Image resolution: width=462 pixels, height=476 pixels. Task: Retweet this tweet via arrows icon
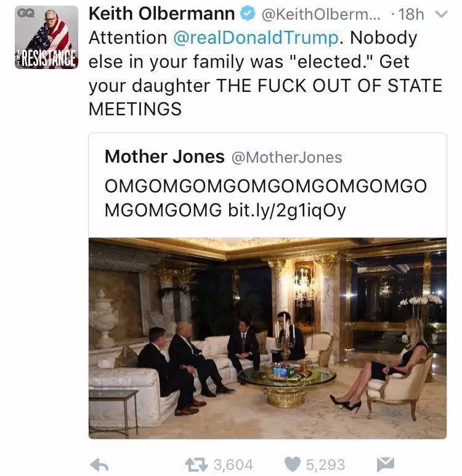click(x=196, y=465)
